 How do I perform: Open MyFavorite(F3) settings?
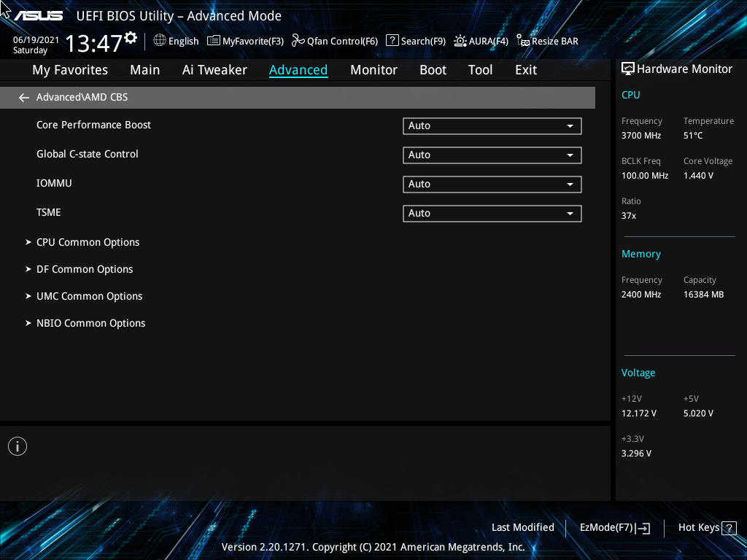[245, 41]
